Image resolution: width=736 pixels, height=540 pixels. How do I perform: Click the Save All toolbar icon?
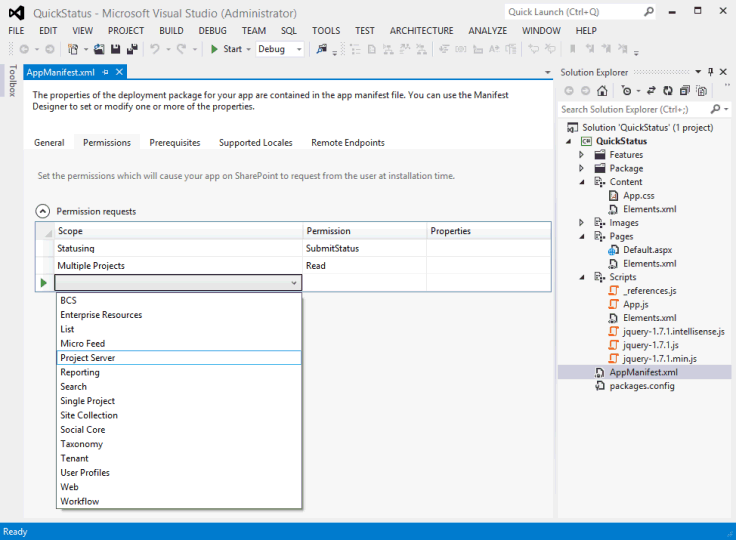click(132, 49)
